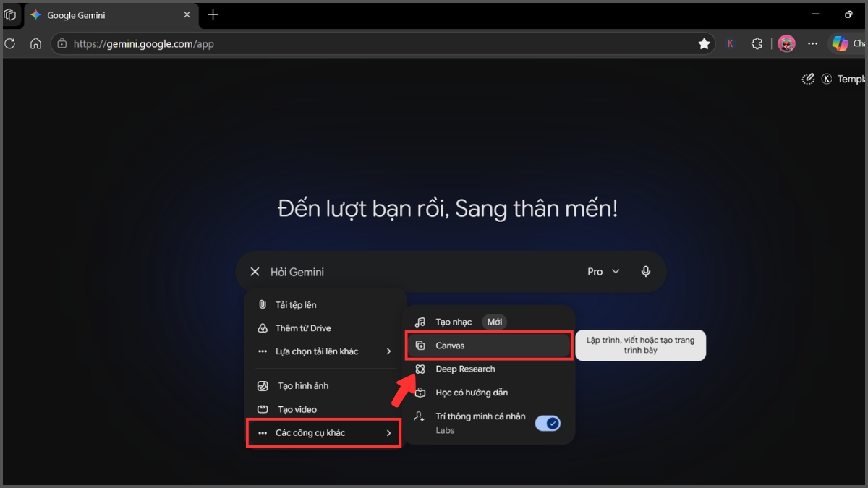Open the browser profile avatar

click(786, 43)
